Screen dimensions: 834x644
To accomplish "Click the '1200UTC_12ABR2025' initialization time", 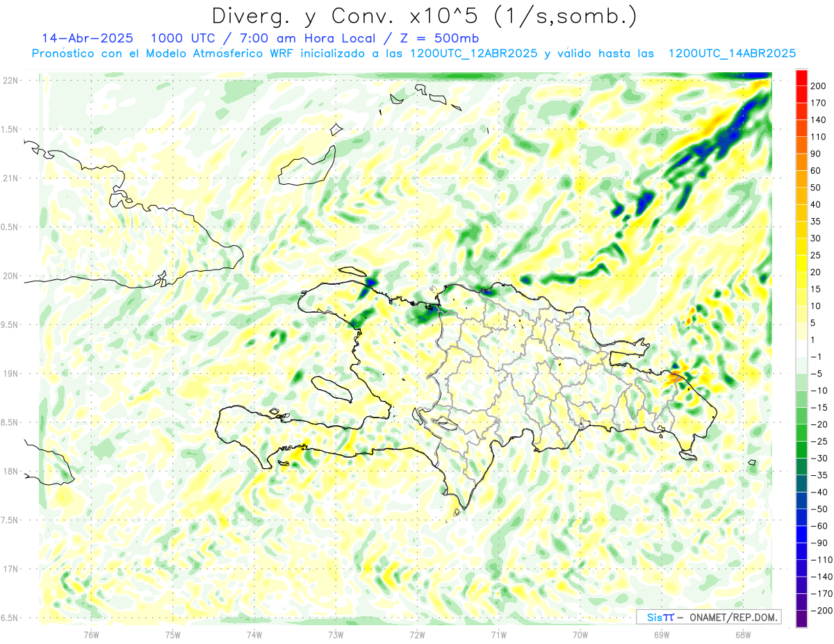I will click(x=474, y=53).
